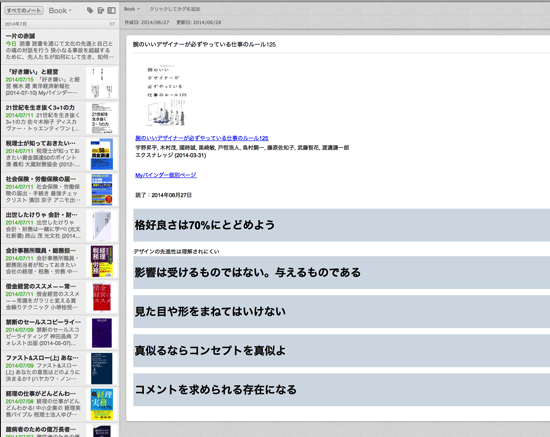Click the 税理士が知っておきたい cover thumbnail
The width and height of the screenshot is (550, 437).
tap(102, 154)
